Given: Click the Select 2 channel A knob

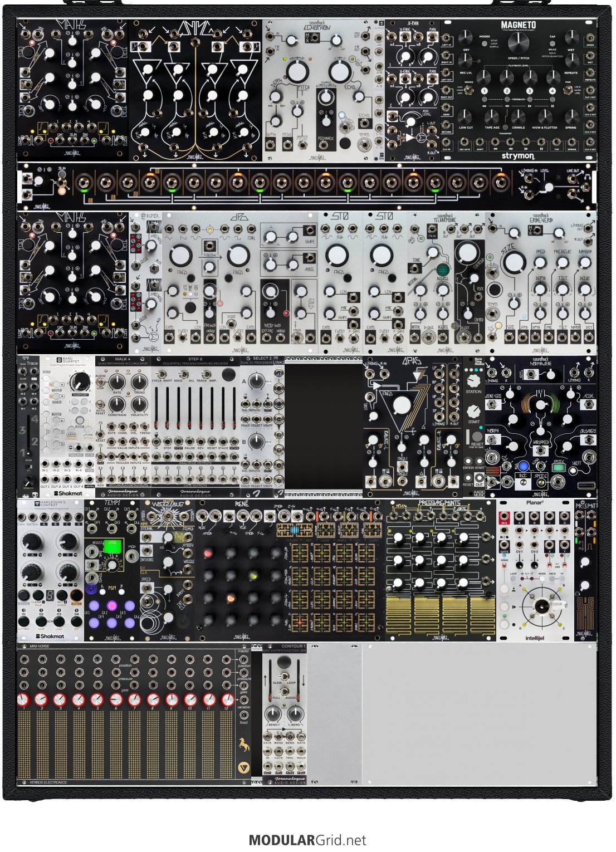Looking at the screenshot, I should click(256, 381).
